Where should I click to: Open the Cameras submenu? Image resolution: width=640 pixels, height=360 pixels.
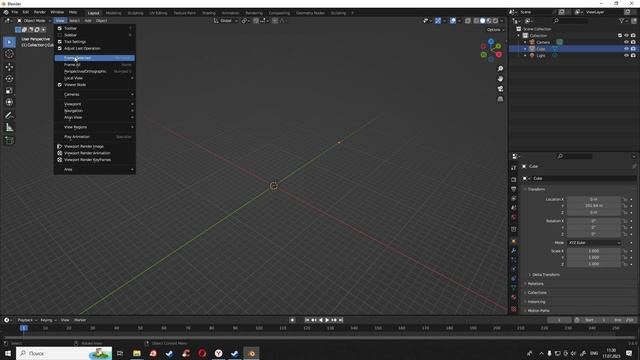[95, 94]
